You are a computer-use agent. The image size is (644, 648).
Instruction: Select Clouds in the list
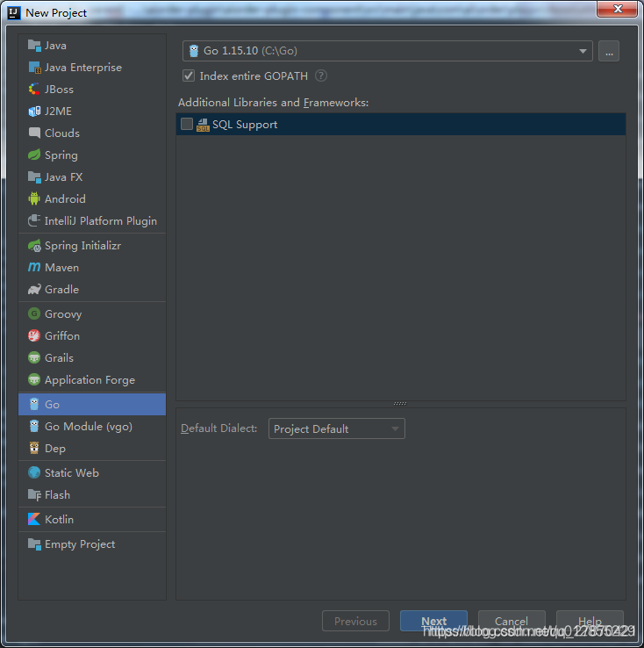92,133
